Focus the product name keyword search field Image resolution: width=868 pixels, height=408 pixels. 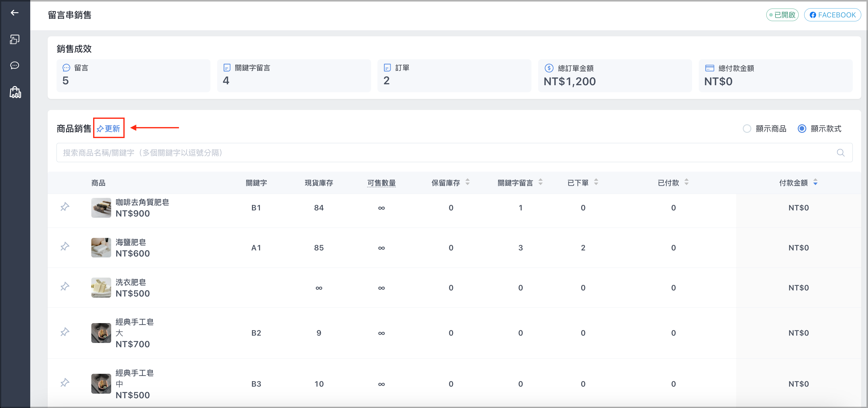(x=454, y=153)
